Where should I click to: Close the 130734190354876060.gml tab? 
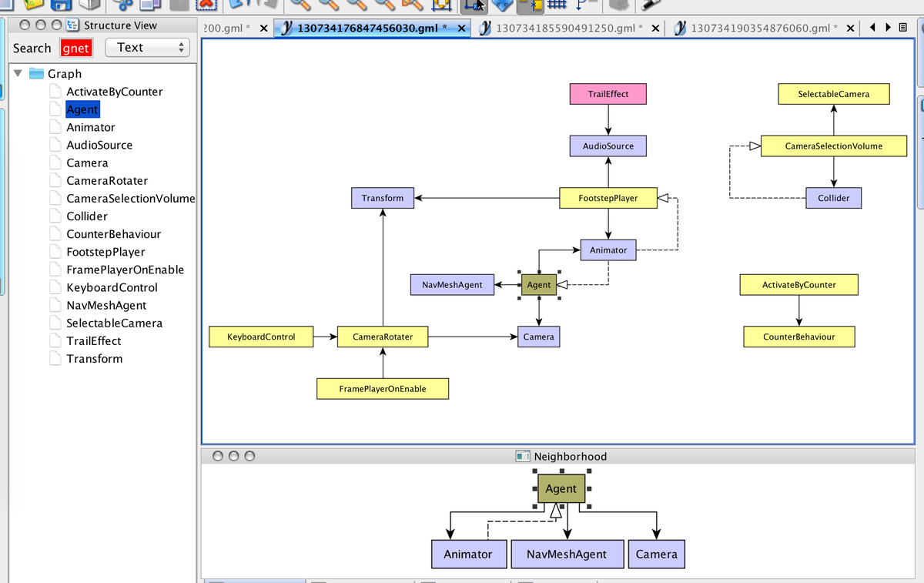850,28
